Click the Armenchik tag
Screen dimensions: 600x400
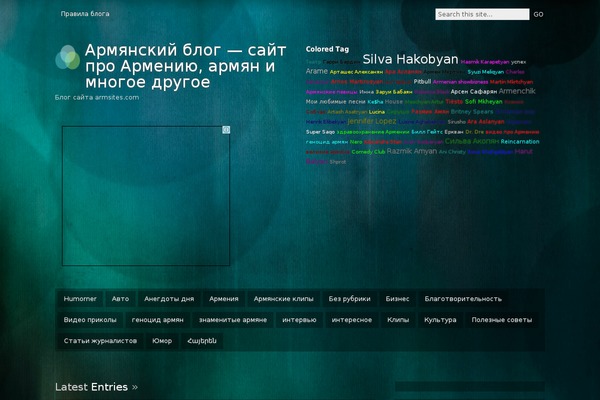(x=517, y=91)
